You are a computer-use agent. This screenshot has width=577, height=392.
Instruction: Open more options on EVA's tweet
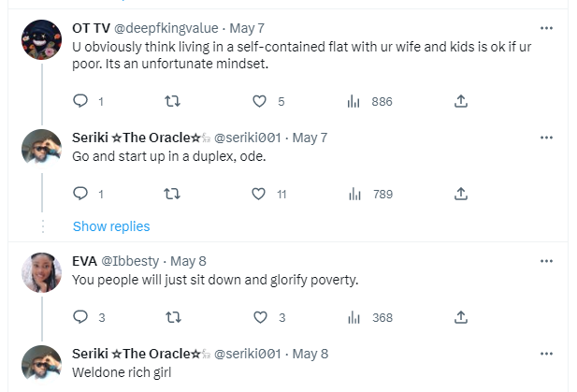click(x=545, y=260)
